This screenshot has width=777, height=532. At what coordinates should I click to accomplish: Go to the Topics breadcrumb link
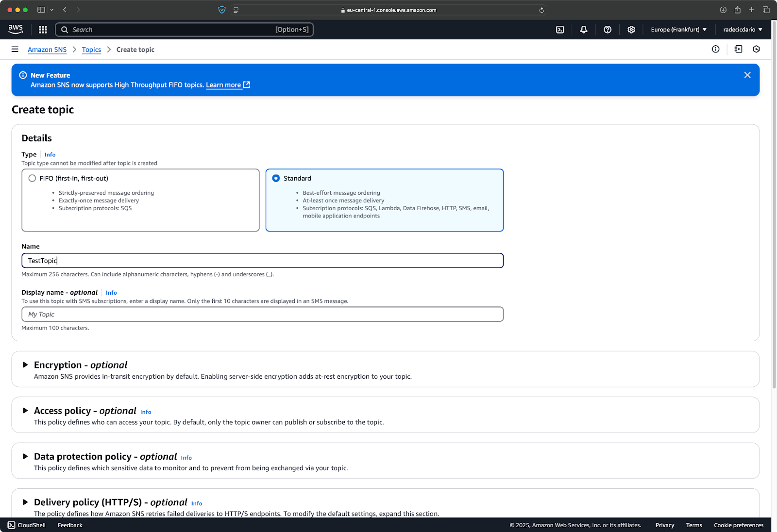[91, 50]
